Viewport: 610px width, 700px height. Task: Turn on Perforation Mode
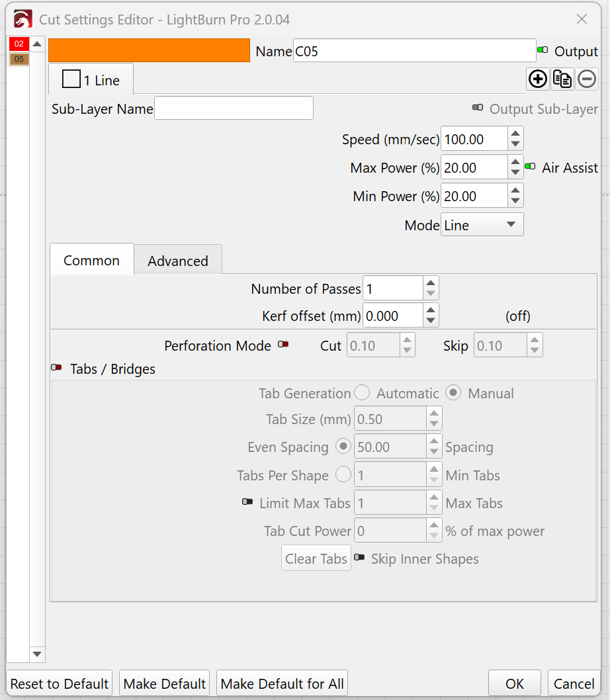tap(283, 345)
